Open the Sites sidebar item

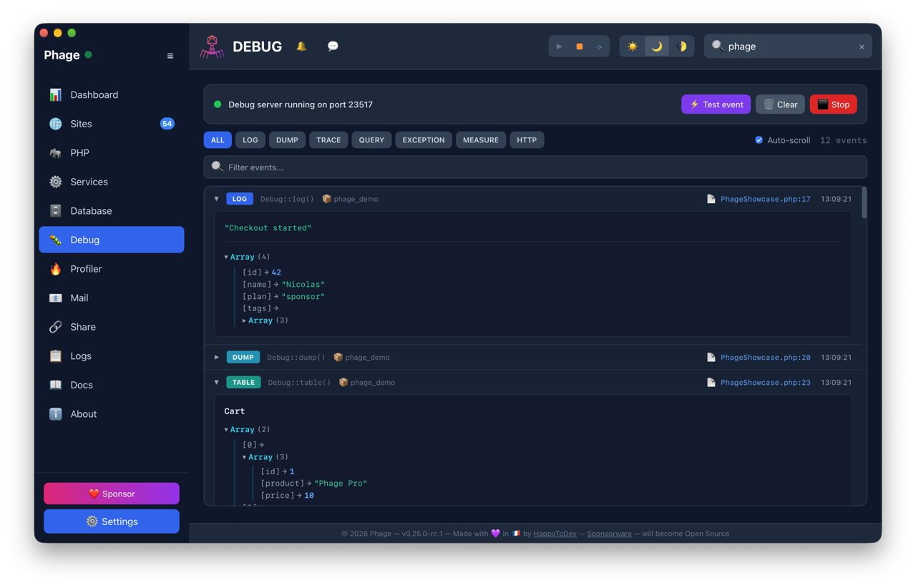[112, 124]
